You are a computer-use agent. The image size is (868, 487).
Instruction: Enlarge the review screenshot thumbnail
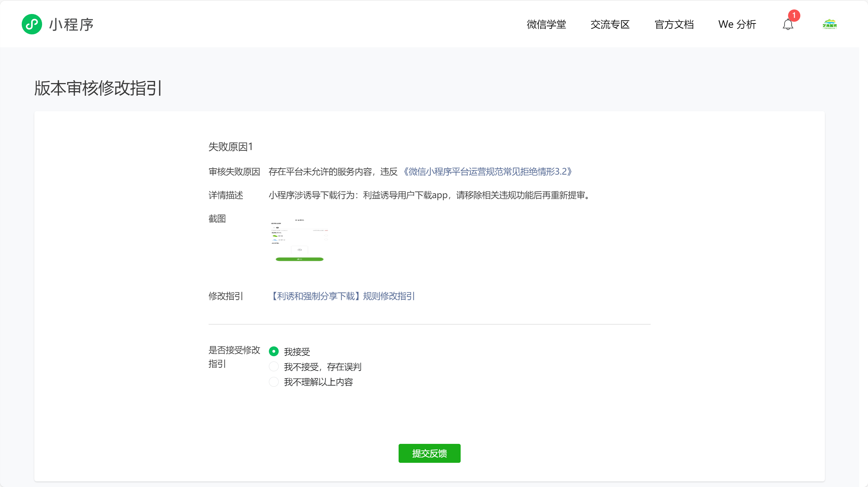pos(299,240)
